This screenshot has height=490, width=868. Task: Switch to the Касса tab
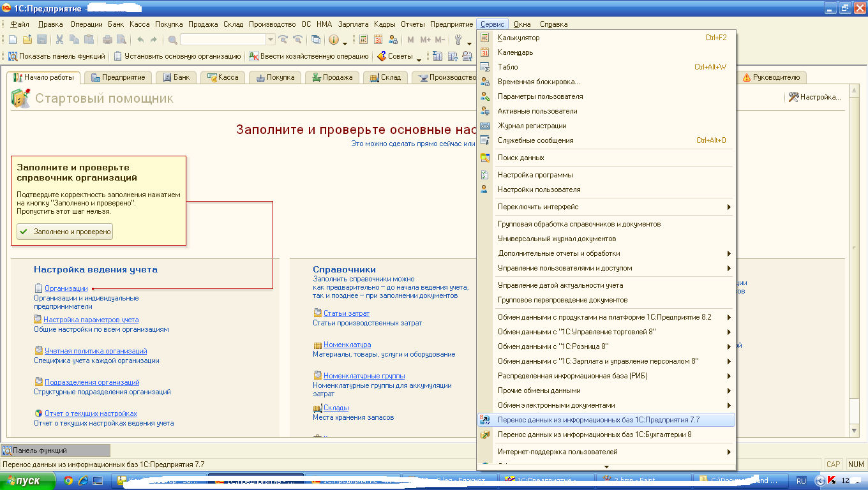221,77
